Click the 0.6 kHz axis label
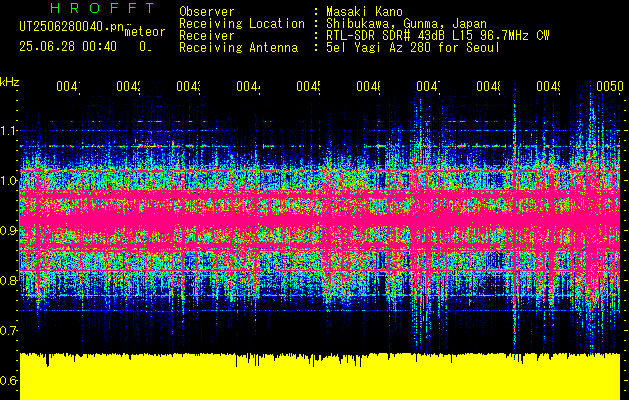The height and width of the screenshot is (400, 629). (x=8, y=380)
